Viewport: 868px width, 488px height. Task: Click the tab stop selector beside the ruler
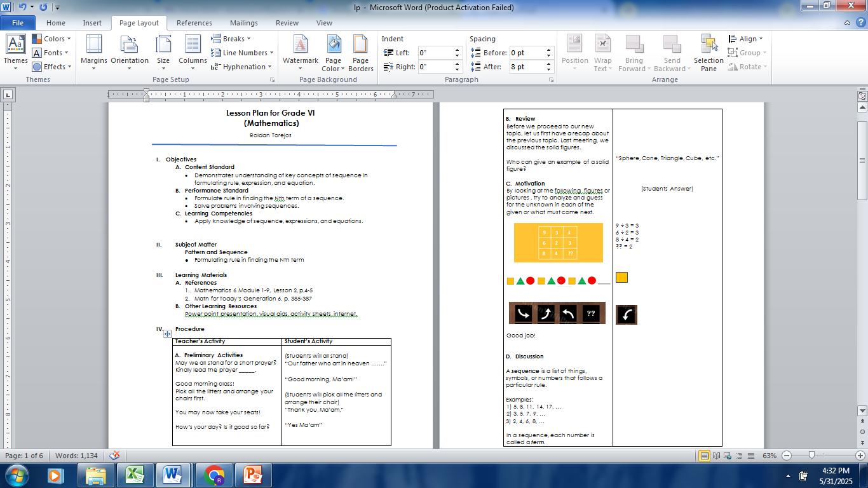(x=8, y=95)
